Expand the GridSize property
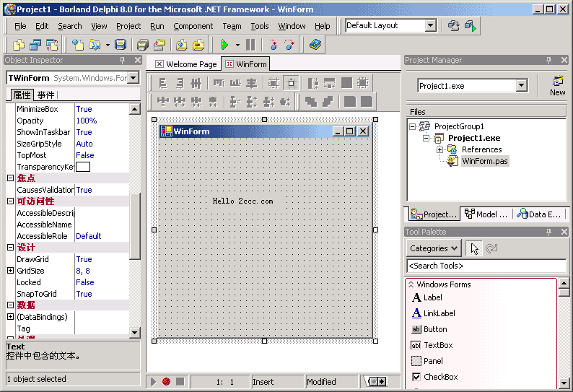 tap(10, 271)
